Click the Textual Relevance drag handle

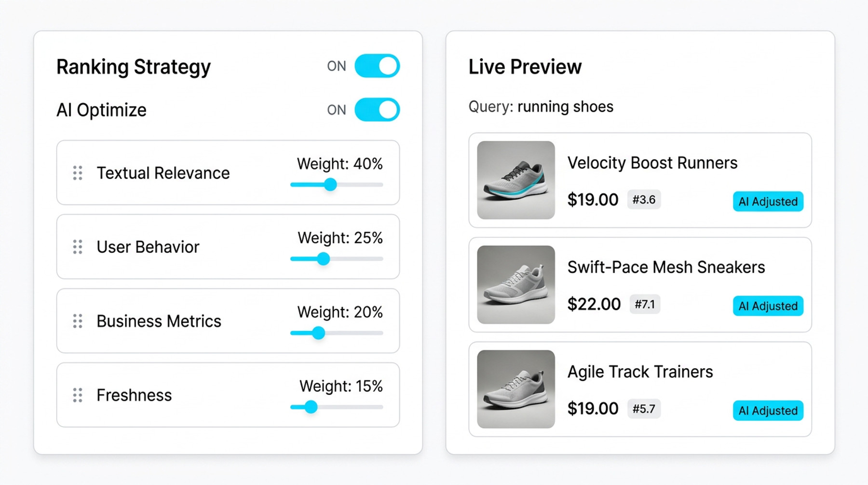click(x=78, y=173)
